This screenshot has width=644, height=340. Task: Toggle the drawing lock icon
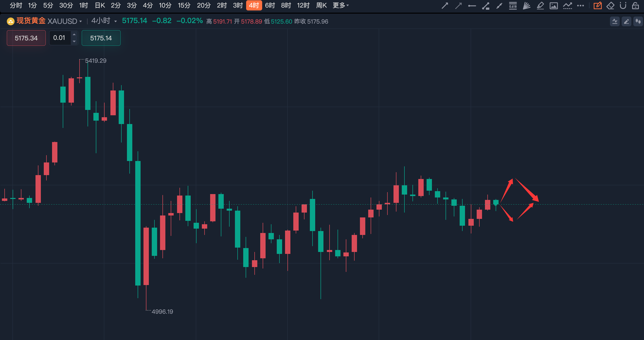pyautogui.click(x=635, y=6)
